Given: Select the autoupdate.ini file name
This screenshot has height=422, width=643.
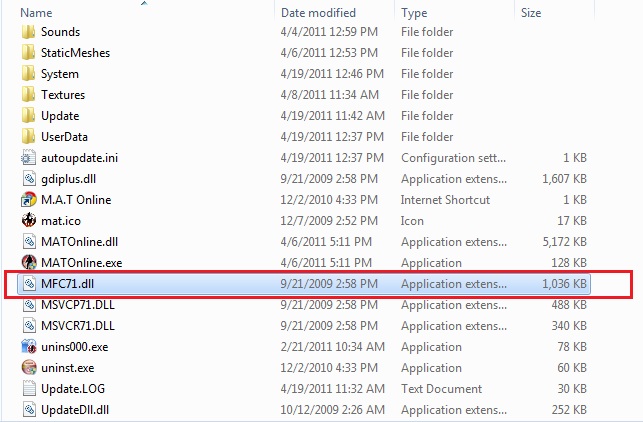Looking at the screenshot, I should (80, 158).
